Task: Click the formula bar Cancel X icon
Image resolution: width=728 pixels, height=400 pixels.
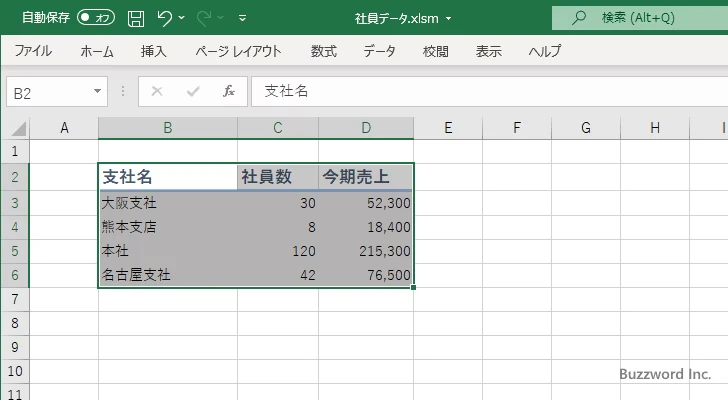Action: [x=157, y=91]
